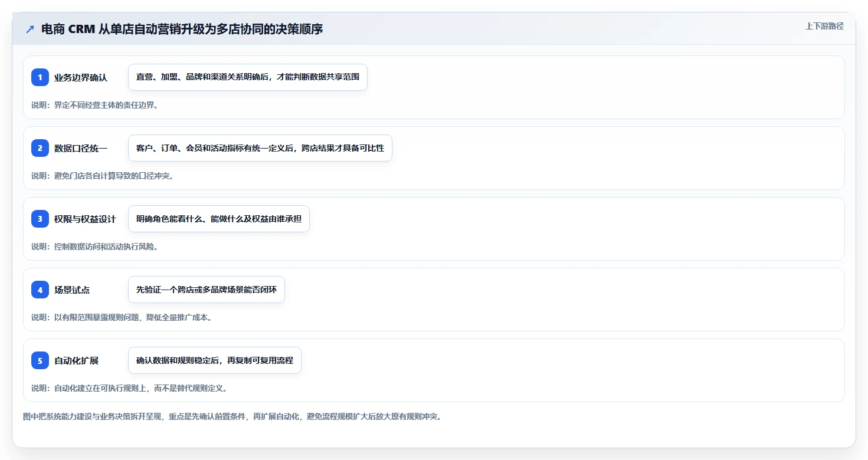Click the 自动化扩展 step title
868x460 pixels.
(76, 360)
